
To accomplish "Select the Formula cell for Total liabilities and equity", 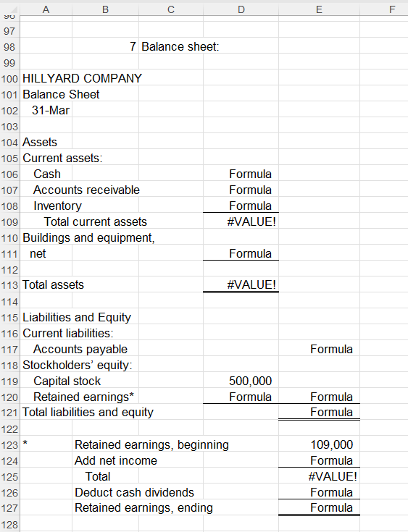I will pyautogui.click(x=319, y=413).
